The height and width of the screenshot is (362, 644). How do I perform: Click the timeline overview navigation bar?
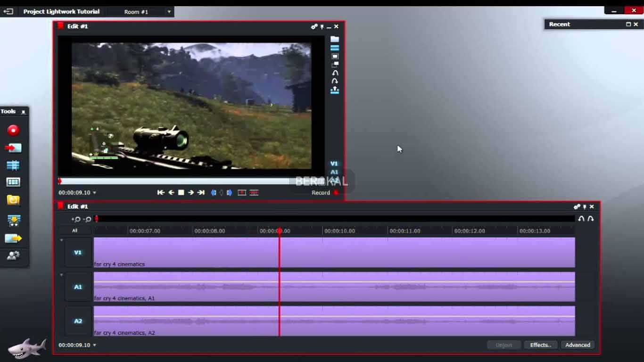tap(334, 219)
